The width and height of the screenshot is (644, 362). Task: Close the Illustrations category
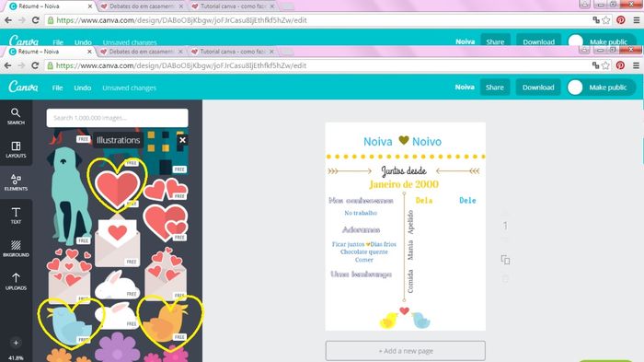click(x=182, y=140)
